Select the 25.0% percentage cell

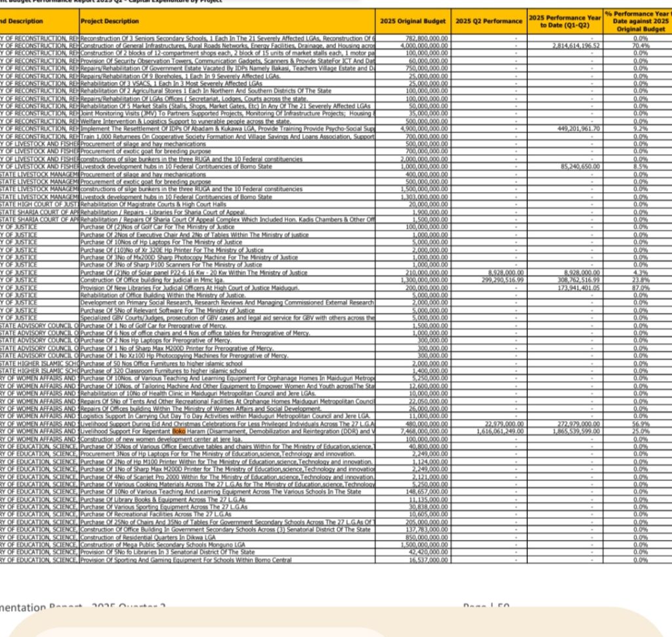coord(640,432)
